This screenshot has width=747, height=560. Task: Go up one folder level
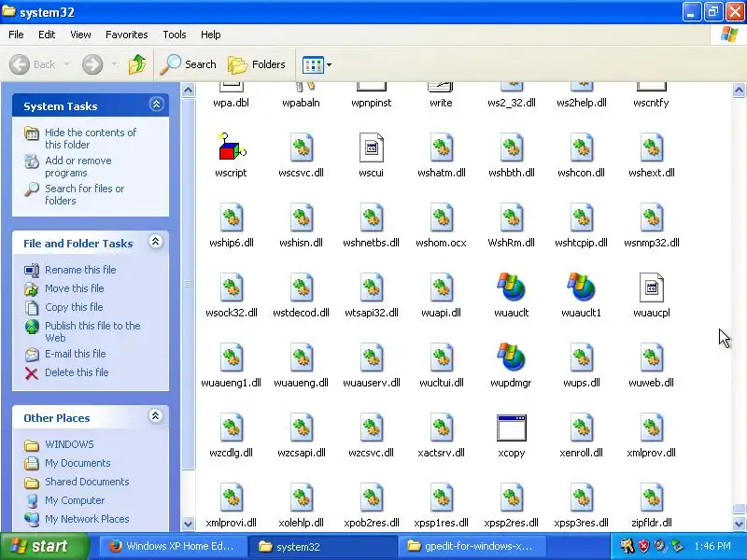[137, 64]
